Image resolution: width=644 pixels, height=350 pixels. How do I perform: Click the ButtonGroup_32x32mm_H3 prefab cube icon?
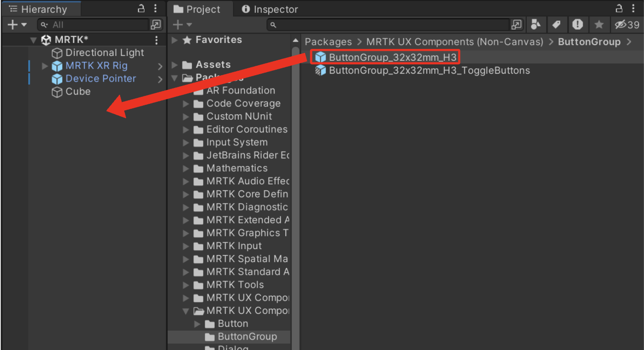pos(321,57)
